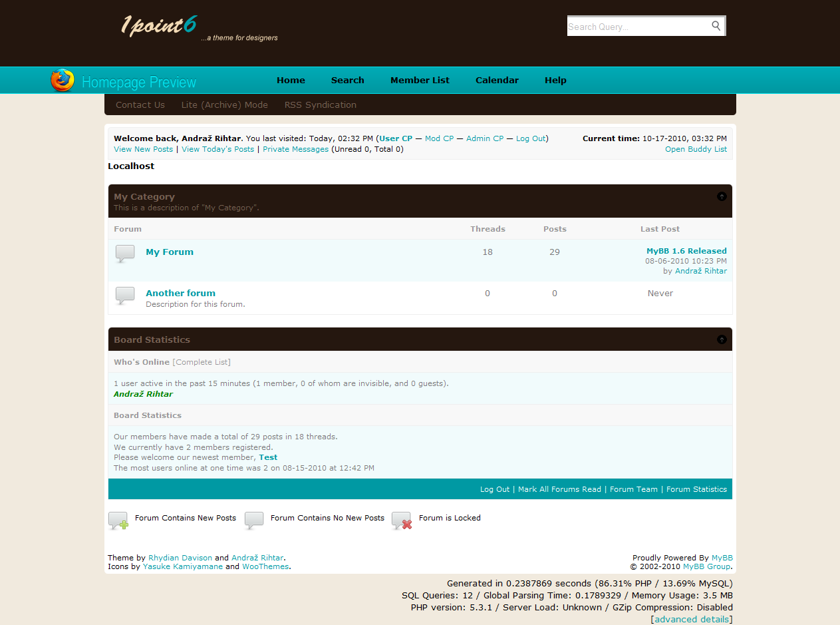Open the Mod CP link

tap(440, 138)
